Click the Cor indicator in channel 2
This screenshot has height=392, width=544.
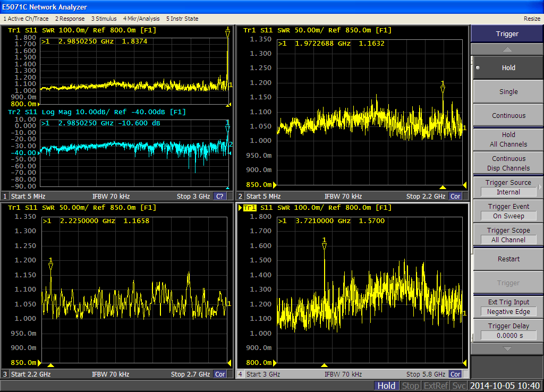tap(455, 197)
